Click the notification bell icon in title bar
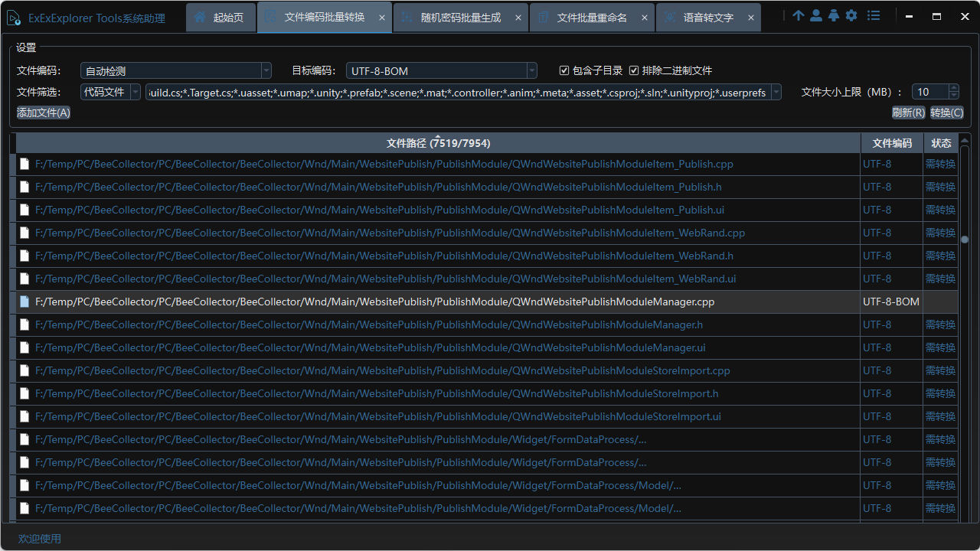 pyautogui.click(x=834, y=15)
